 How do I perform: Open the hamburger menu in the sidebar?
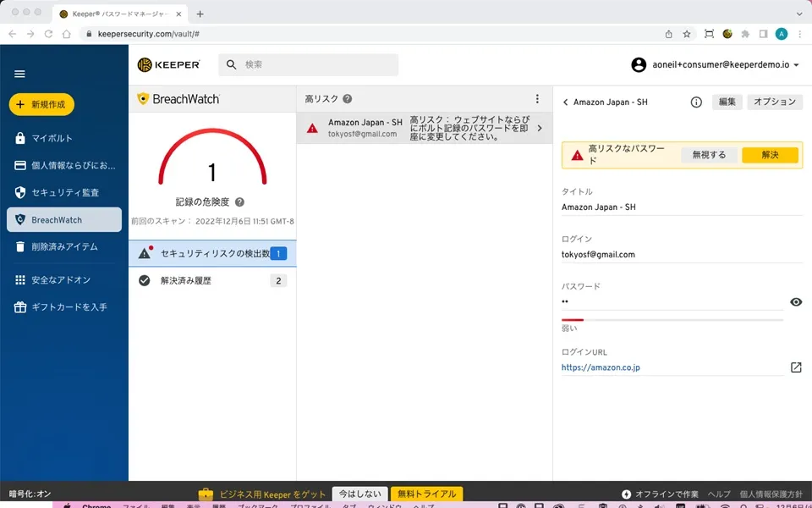19,74
